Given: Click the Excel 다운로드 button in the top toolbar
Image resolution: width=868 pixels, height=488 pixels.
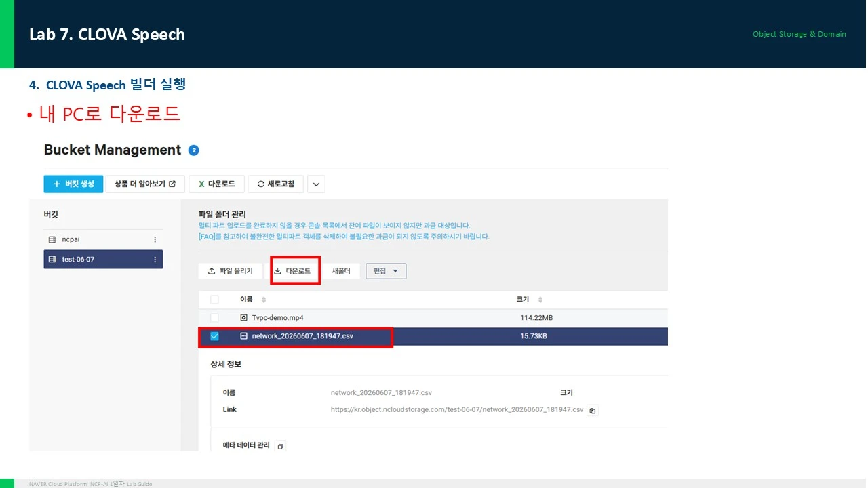Looking at the screenshot, I should click(x=216, y=184).
